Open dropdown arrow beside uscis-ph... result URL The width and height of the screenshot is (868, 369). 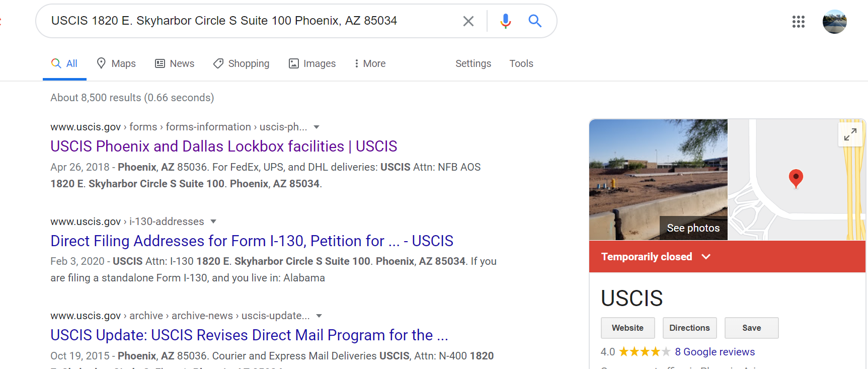pos(317,127)
